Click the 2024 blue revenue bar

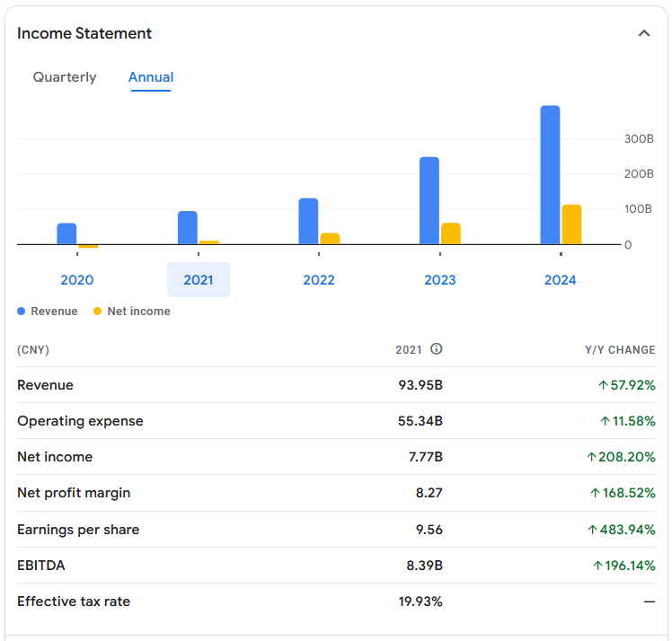point(550,175)
